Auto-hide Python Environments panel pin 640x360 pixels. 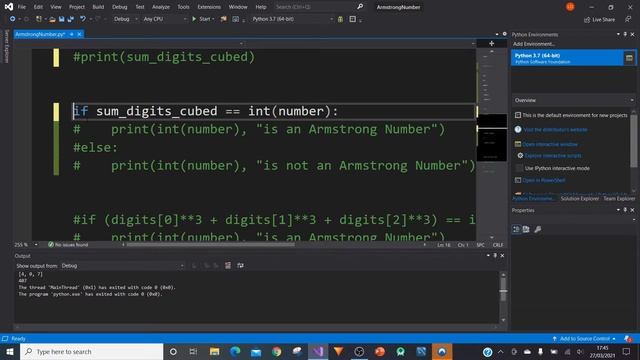pos(625,35)
